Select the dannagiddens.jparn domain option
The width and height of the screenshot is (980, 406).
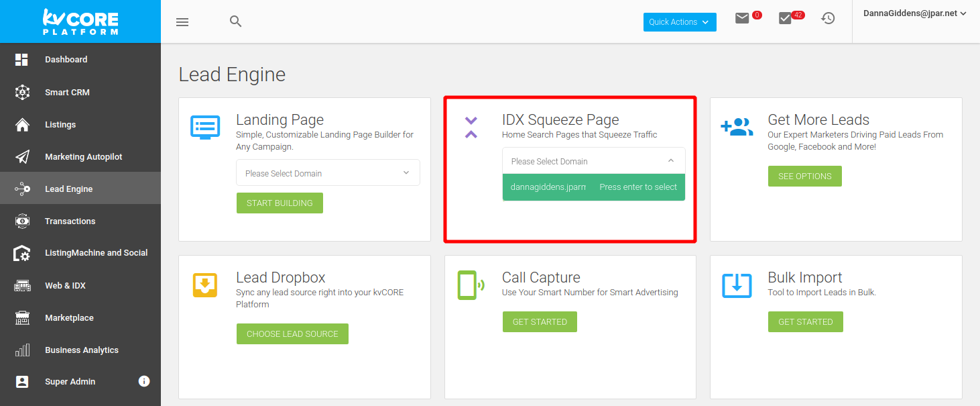594,187
